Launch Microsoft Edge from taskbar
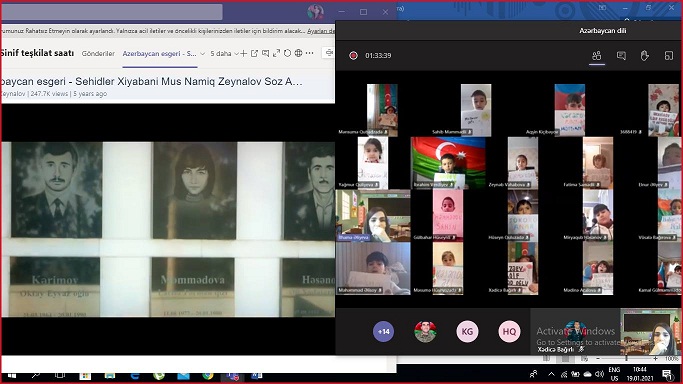 click(135, 375)
